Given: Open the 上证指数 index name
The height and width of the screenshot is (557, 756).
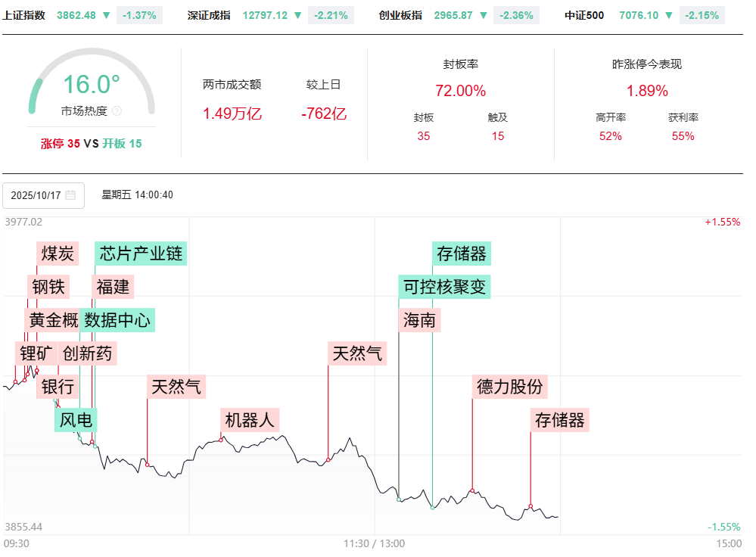Looking at the screenshot, I should point(24,15).
